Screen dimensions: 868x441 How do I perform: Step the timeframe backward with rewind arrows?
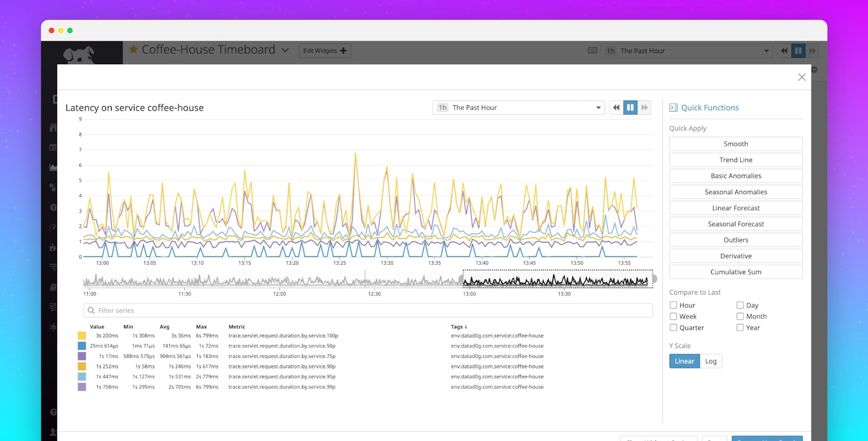[616, 107]
